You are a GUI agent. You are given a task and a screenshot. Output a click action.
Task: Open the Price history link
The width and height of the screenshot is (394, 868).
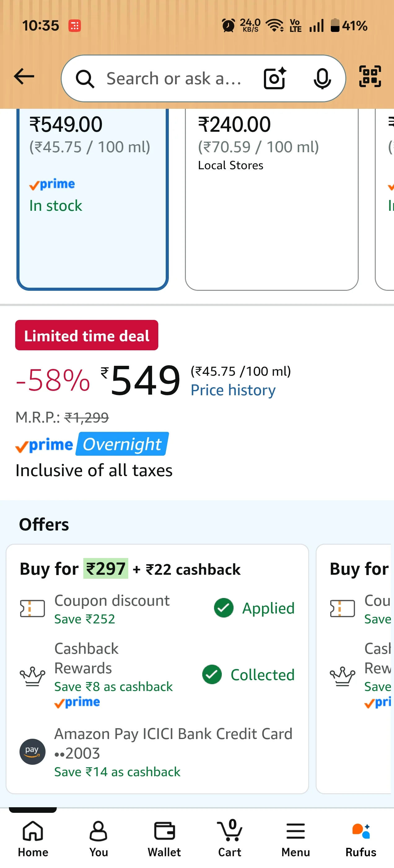(233, 390)
